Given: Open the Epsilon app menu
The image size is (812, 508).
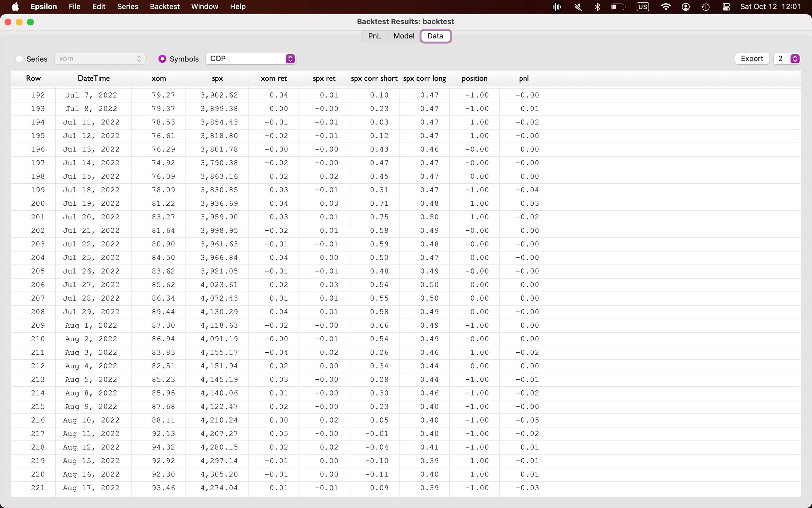Looking at the screenshot, I should [x=44, y=7].
